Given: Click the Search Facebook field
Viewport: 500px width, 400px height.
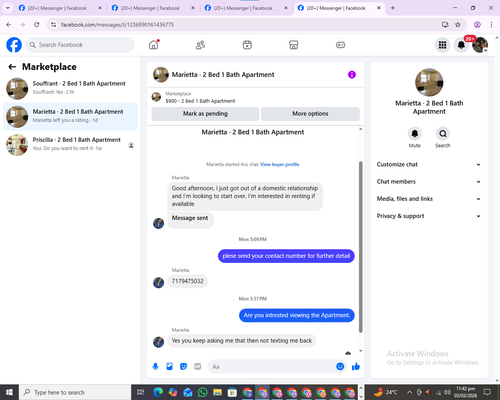Looking at the screenshot, I should coord(80,45).
